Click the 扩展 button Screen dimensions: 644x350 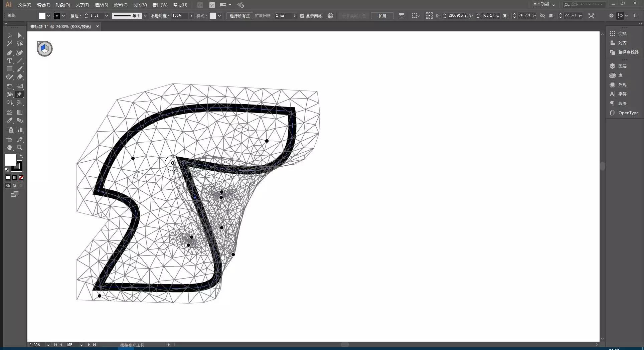(382, 16)
